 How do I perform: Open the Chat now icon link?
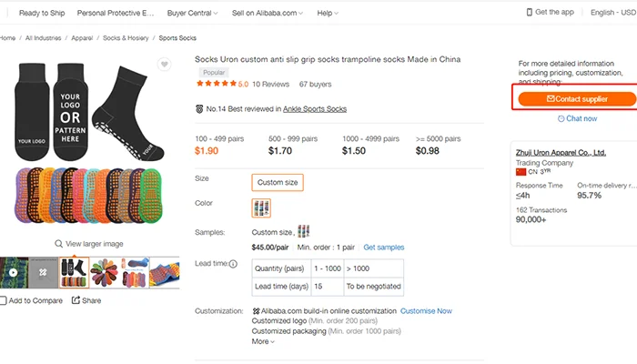pyautogui.click(x=561, y=118)
